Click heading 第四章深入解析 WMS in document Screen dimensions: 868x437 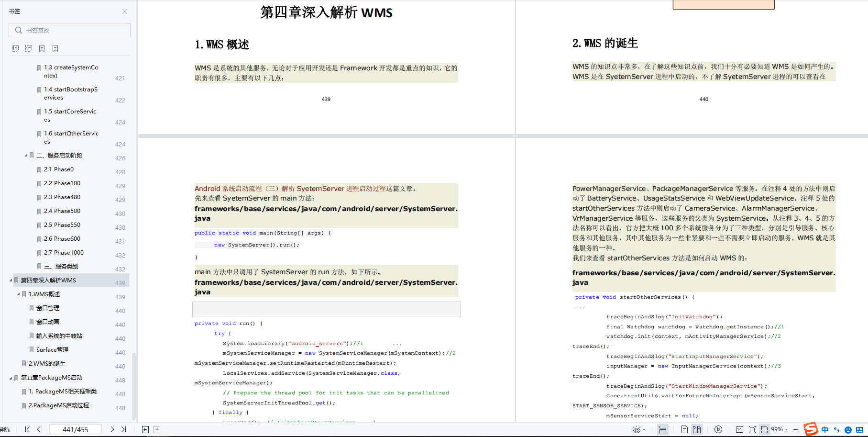(326, 12)
